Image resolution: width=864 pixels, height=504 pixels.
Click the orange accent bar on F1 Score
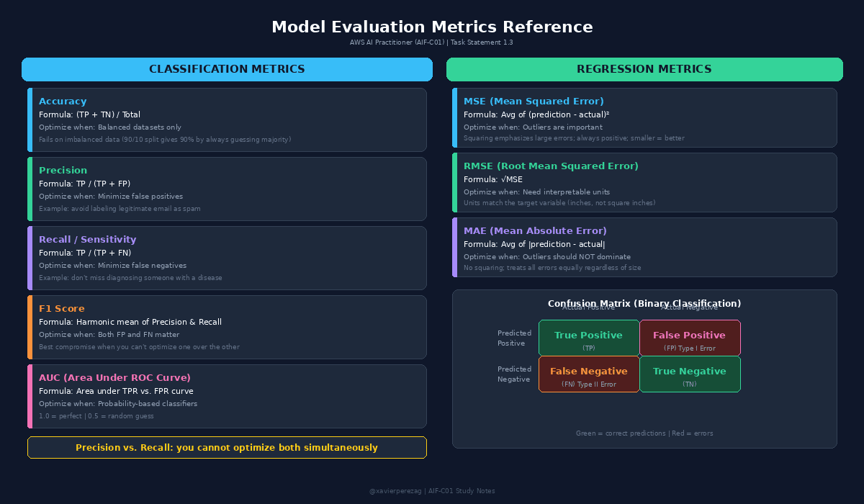[x=30, y=327]
